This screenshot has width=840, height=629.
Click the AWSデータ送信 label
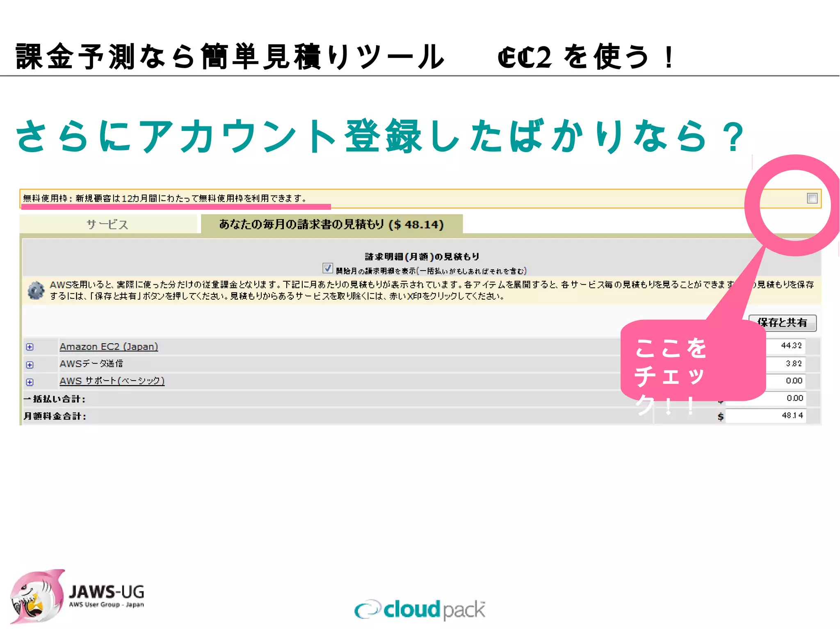pyautogui.click(x=91, y=364)
